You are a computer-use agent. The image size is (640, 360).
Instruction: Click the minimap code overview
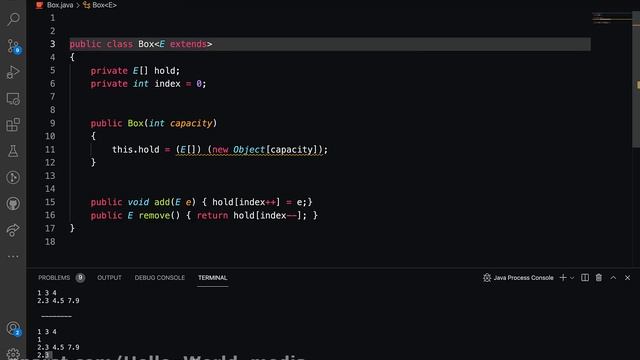611,18
